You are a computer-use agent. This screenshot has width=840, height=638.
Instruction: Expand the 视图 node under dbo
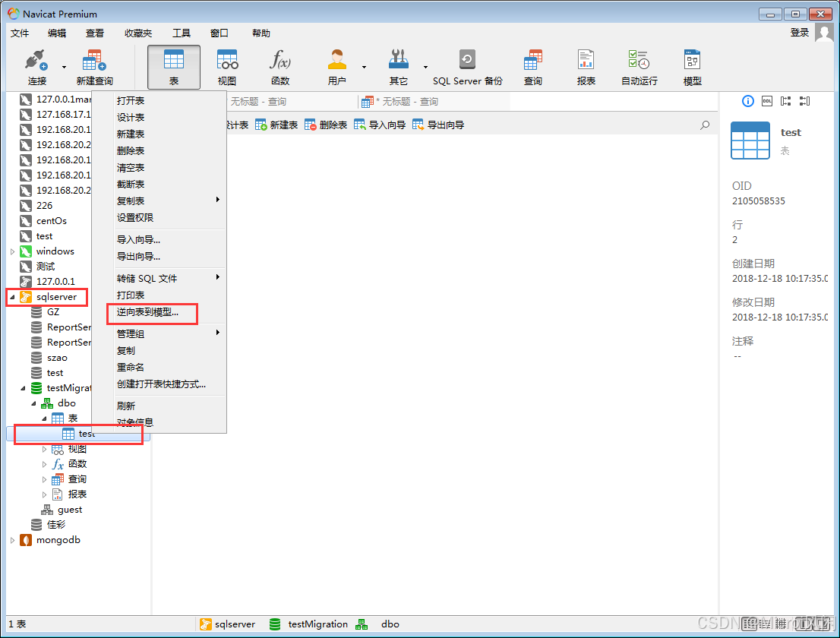(45, 449)
